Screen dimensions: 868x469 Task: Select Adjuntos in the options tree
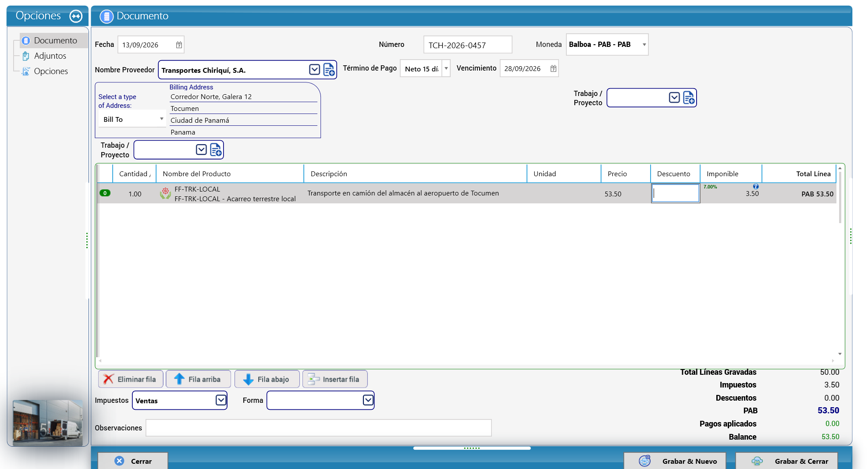click(50, 56)
